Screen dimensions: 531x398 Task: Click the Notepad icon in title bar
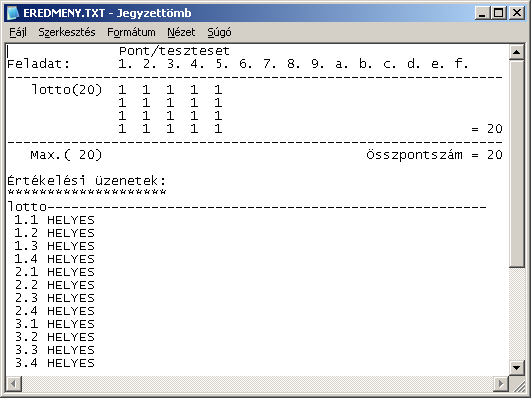[13, 13]
